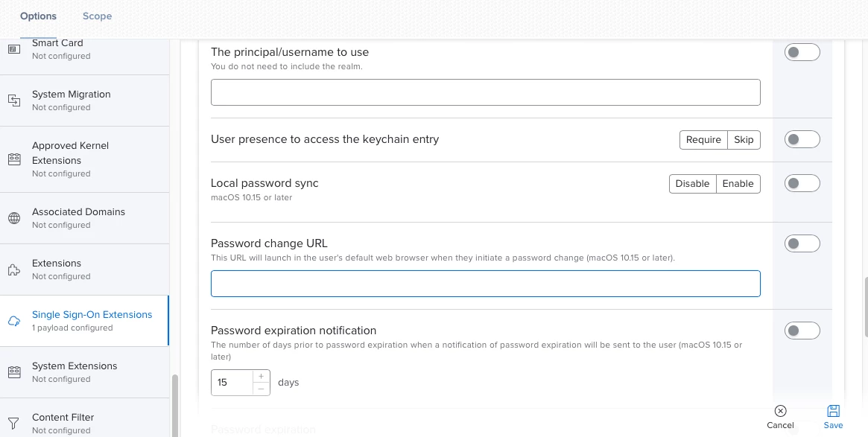868x437 pixels.
Task: Select Require for user presence
Action: click(x=703, y=140)
